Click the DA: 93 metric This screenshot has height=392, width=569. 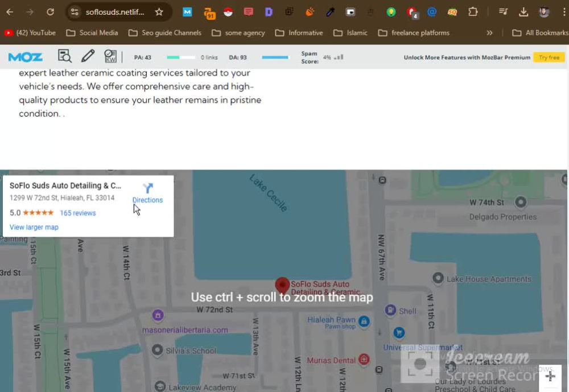(x=238, y=57)
